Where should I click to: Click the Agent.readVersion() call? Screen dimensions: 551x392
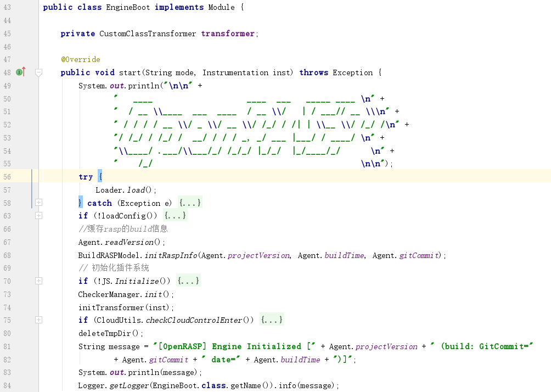121,242
